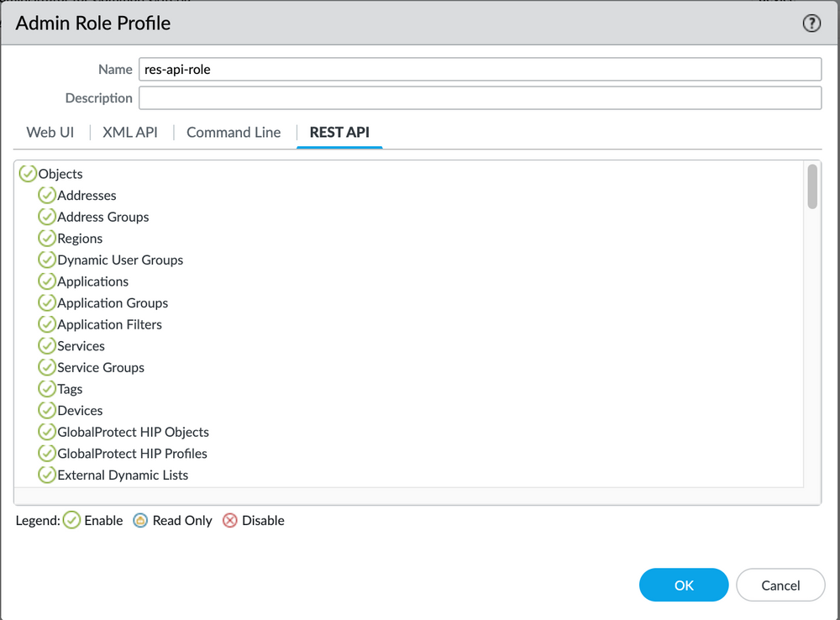This screenshot has height=620, width=840.
Task: Click the permission icon for Tags
Action: click(47, 388)
